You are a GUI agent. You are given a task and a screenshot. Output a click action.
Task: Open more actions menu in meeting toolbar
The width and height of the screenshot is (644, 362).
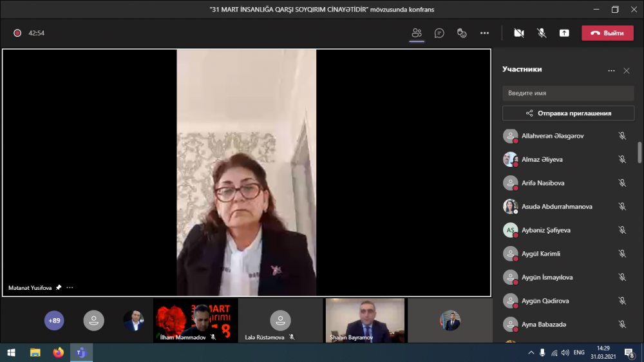tap(484, 33)
